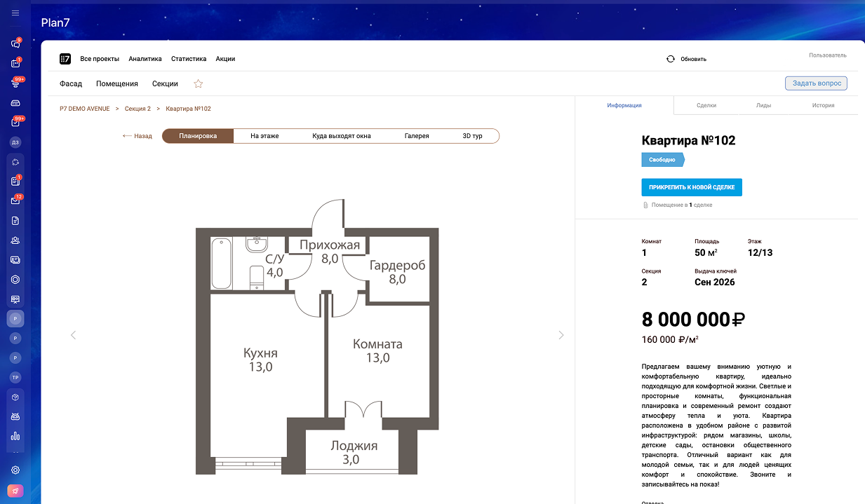Click the ДЗ avatar icon in the sidebar
Screen dimensions: 865x504
click(15, 142)
